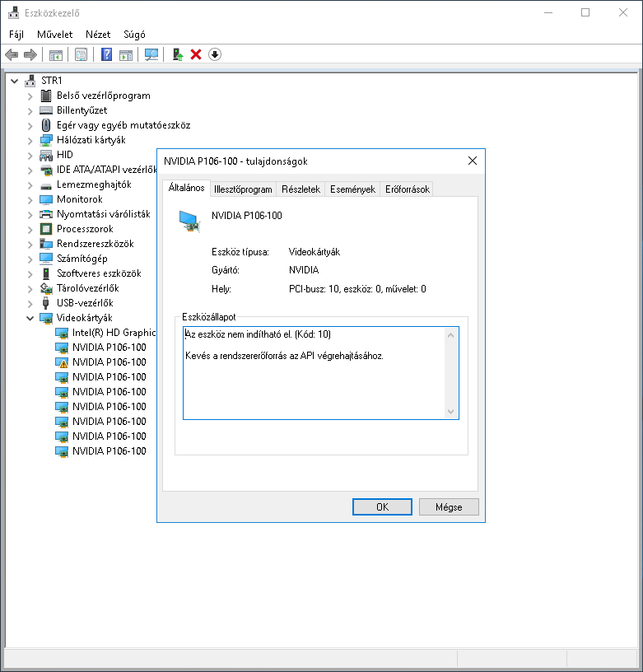The width and height of the screenshot is (643, 672).
Task: Switch to the Események tab
Action: click(x=352, y=189)
